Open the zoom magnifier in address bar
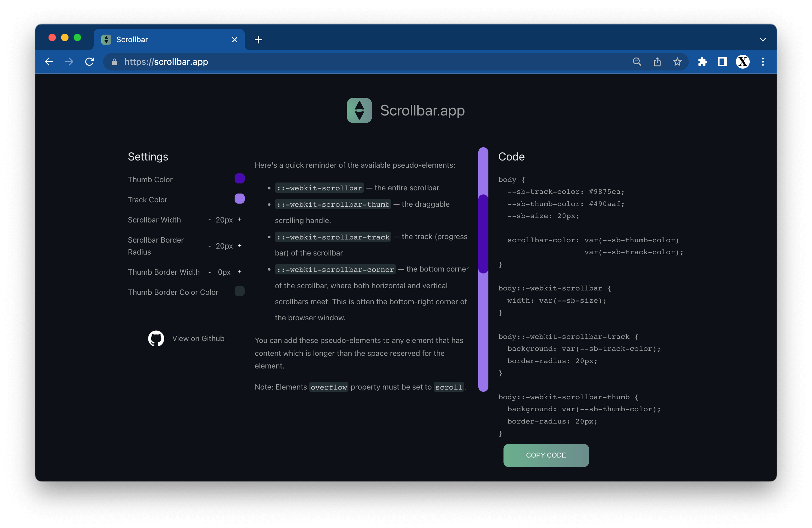812x528 pixels. pos(637,62)
